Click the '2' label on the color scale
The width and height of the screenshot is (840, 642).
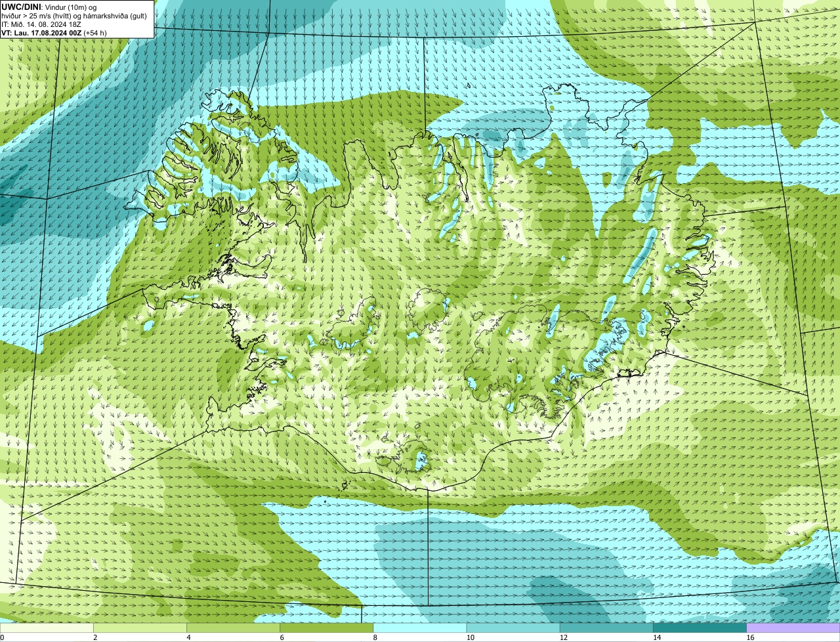coord(95,637)
